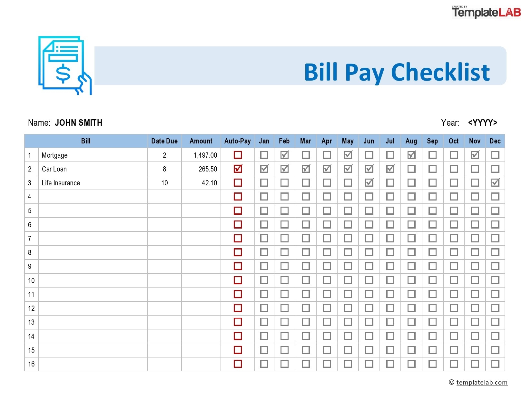Enable Auto-Pay on row 4
Viewport: 532px width, 411px height.
pyautogui.click(x=238, y=197)
